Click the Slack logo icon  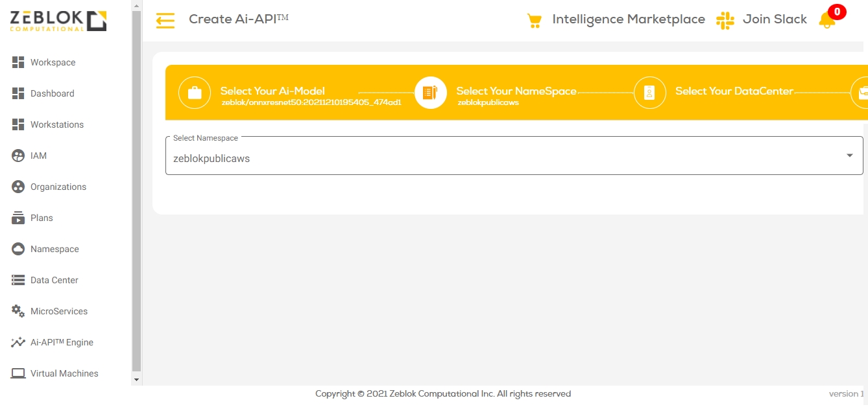click(x=725, y=20)
